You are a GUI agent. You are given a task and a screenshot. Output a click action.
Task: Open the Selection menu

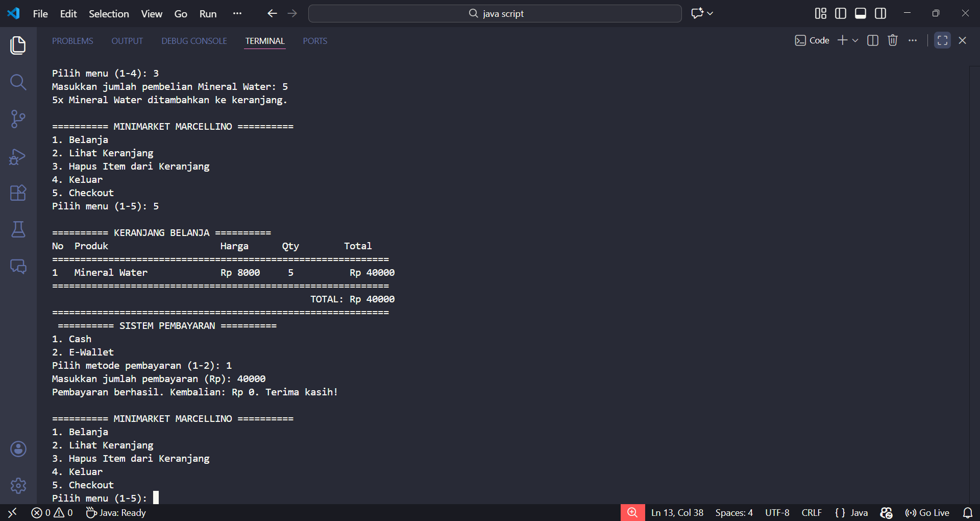pyautogui.click(x=109, y=14)
